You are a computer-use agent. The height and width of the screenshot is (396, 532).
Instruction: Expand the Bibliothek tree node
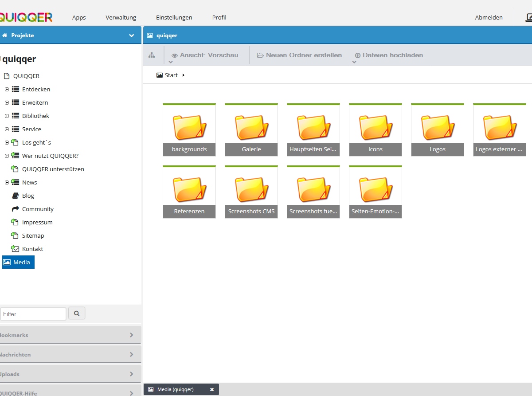point(7,116)
